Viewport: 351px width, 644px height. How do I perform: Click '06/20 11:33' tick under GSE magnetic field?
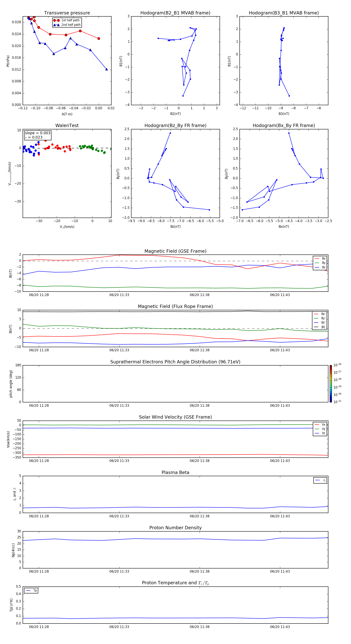(x=119, y=295)
